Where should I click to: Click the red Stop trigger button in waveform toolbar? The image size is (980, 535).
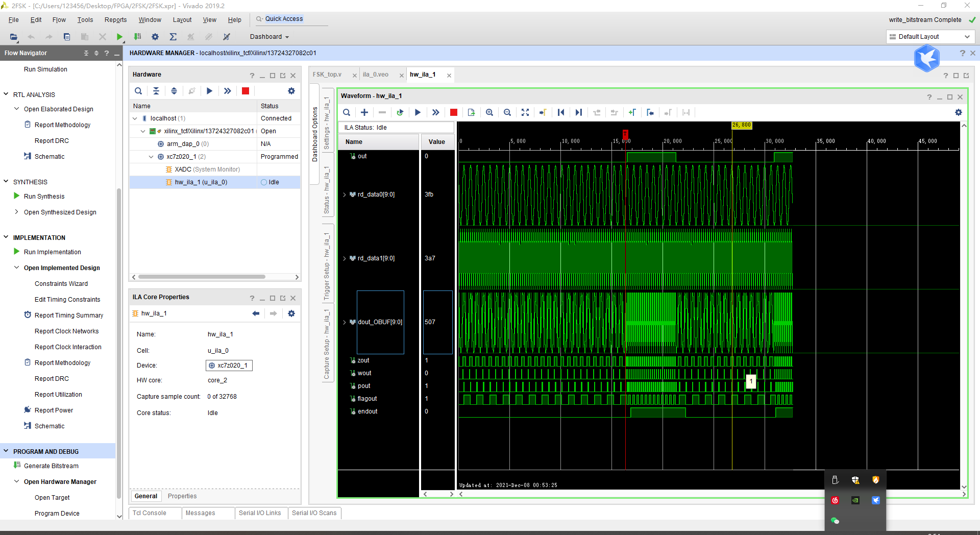coord(453,112)
